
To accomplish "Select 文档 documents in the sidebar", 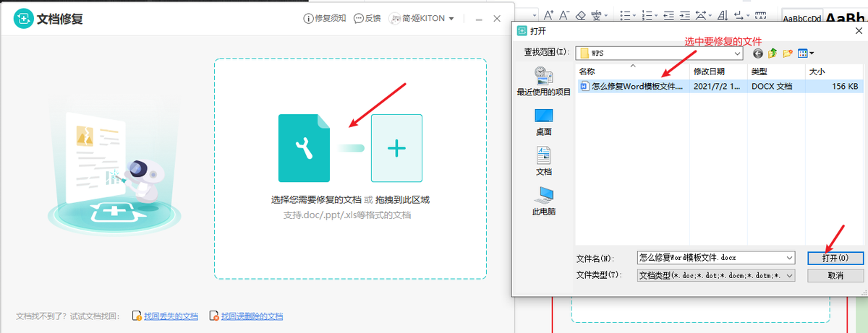I will [x=543, y=161].
